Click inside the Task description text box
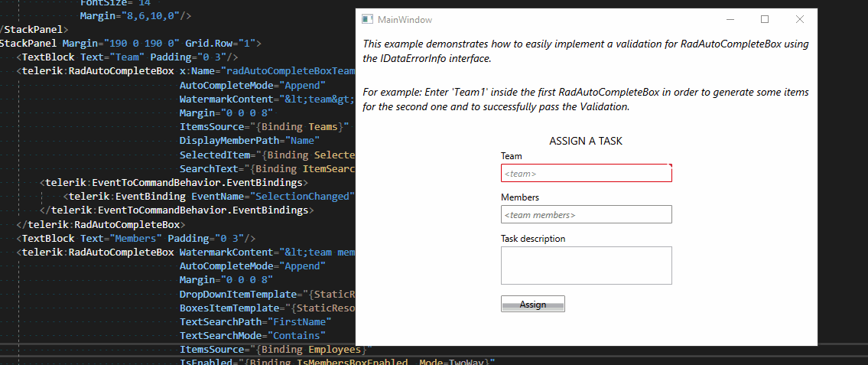Viewport: 868px width, 365px height. [x=587, y=266]
